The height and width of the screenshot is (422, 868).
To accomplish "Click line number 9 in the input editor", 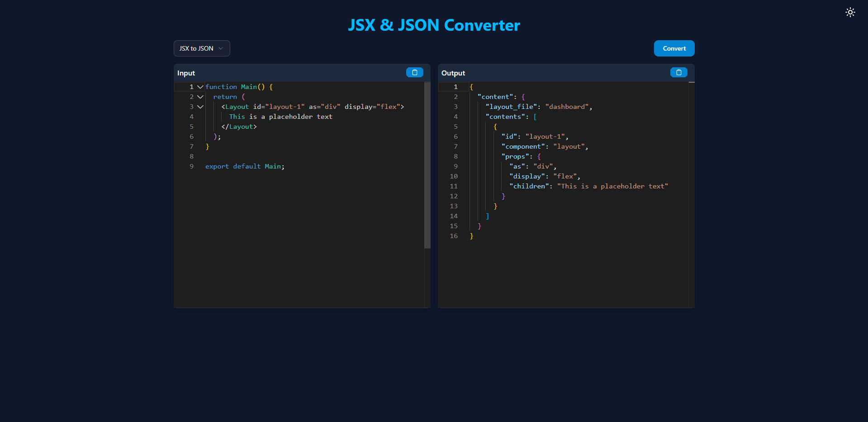I will 191,166.
